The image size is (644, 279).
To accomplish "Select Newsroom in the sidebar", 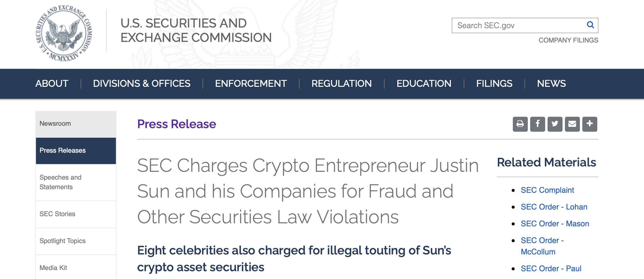I will 55,124.
